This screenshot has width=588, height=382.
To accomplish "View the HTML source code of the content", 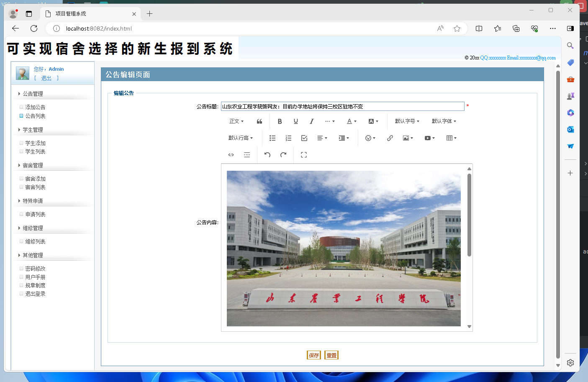I will click(231, 155).
